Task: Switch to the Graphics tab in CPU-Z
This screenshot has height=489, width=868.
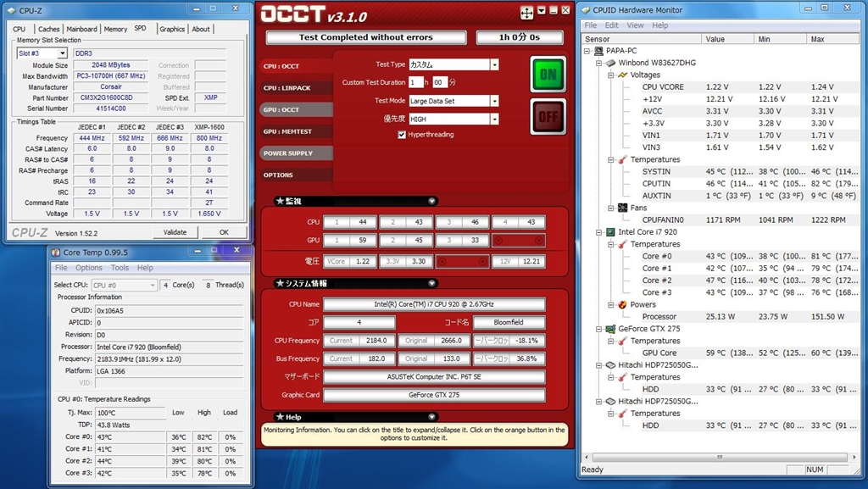Action: click(172, 30)
